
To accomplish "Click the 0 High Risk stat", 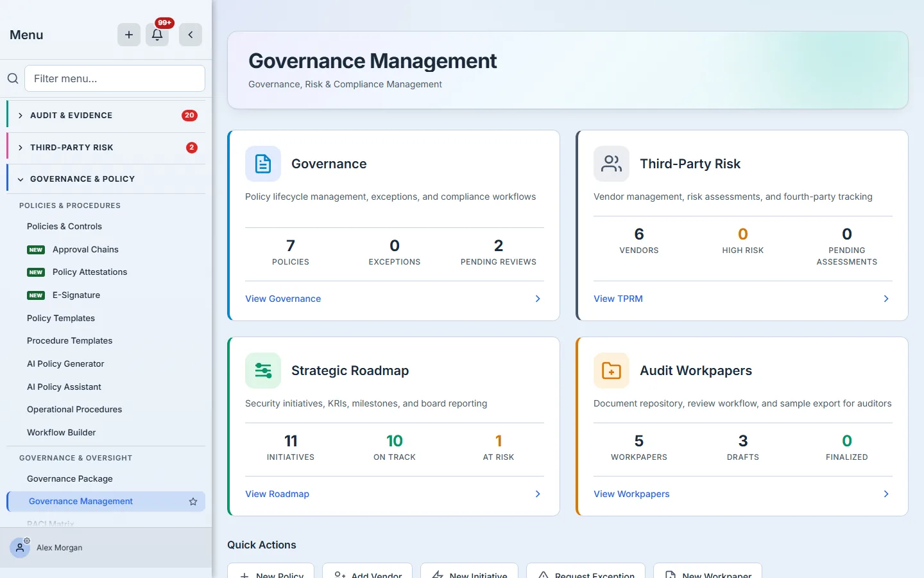I will (743, 240).
